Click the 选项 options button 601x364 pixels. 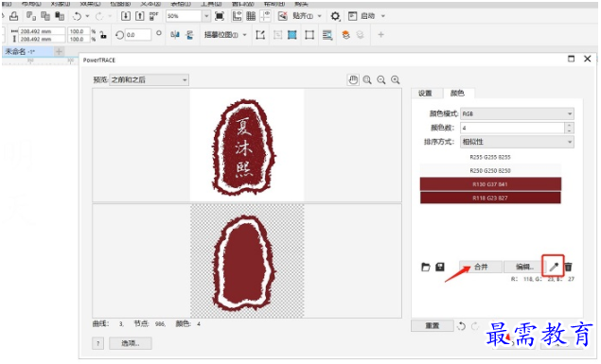pos(131,343)
